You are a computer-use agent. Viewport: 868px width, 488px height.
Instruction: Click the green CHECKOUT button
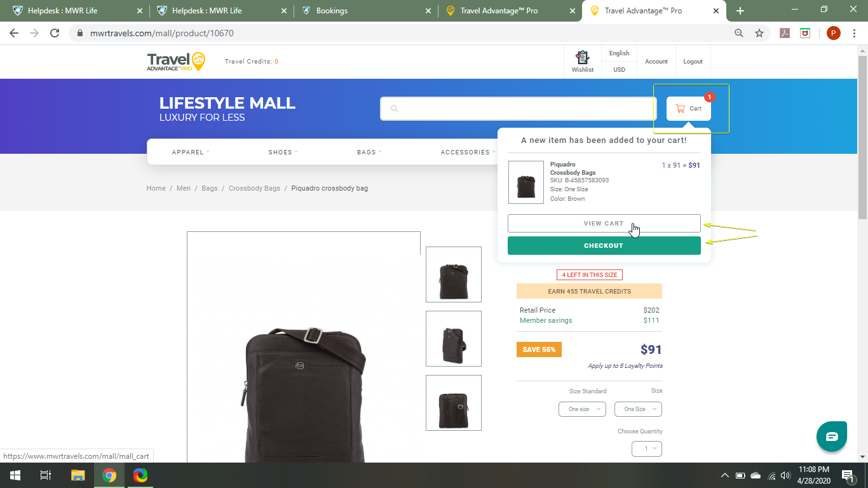pyautogui.click(x=604, y=245)
